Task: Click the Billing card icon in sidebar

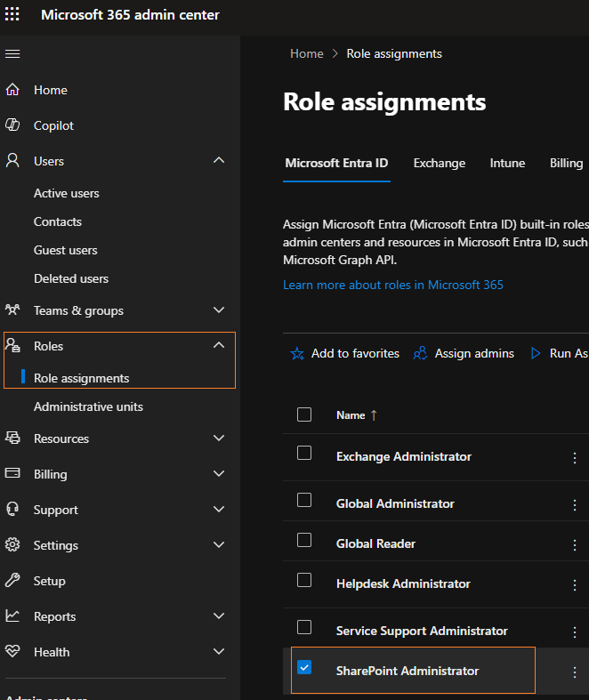Action: [12, 473]
